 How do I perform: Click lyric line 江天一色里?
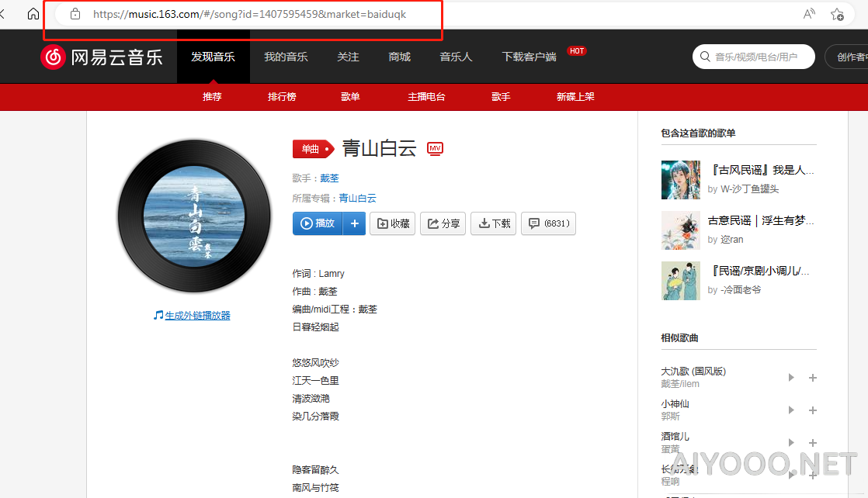pyautogui.click(x=315, y=381)
